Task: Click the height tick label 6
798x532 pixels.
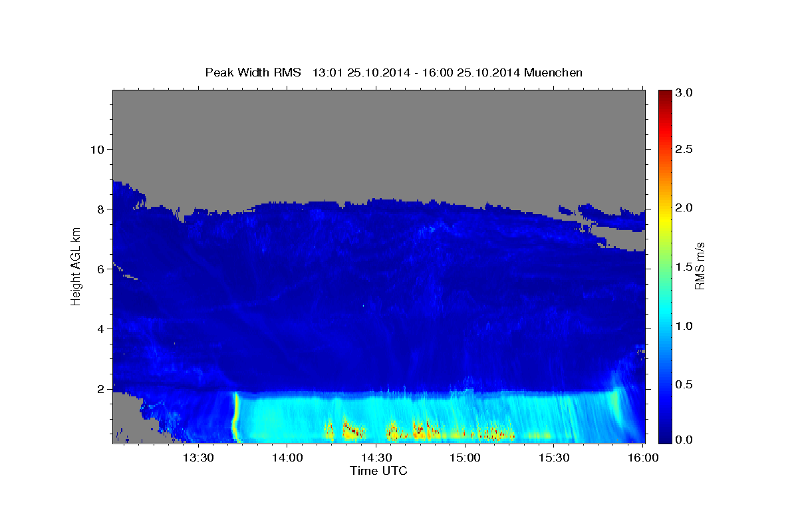Action: coord(101,269)
